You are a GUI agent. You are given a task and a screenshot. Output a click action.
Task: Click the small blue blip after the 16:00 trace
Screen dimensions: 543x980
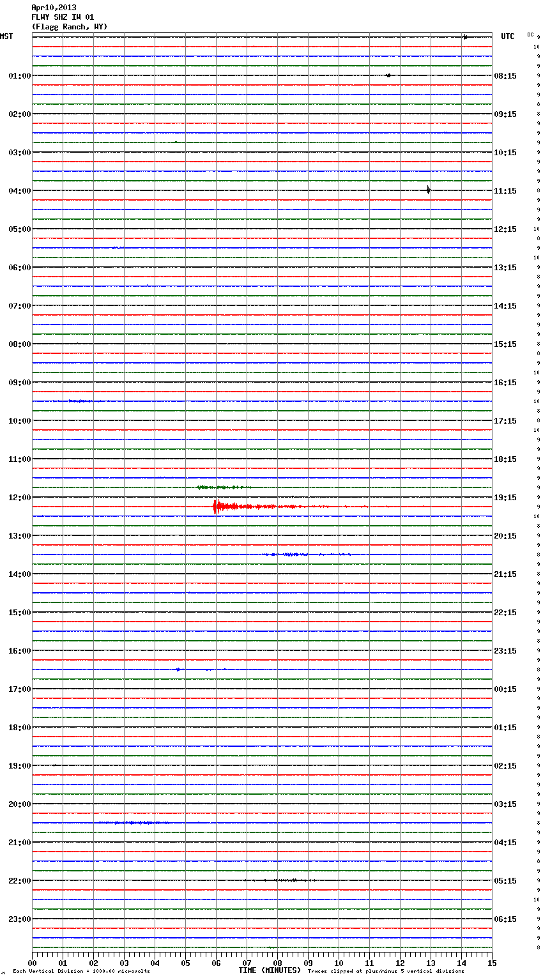pos(180,670)
